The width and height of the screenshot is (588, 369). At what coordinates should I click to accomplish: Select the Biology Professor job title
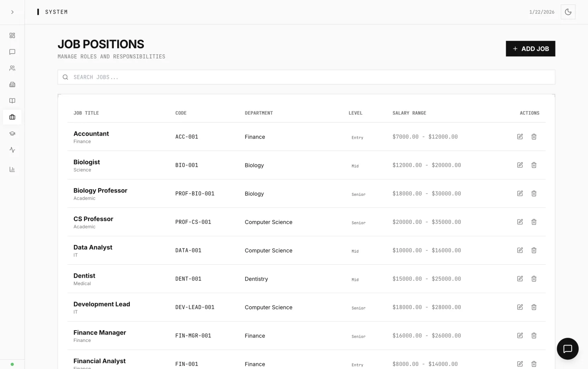click(x=100, y=191)
